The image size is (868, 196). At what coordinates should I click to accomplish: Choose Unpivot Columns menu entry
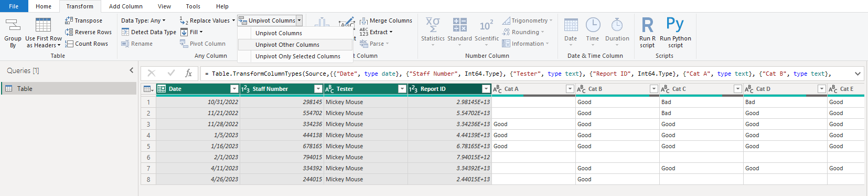coord(295,33)
